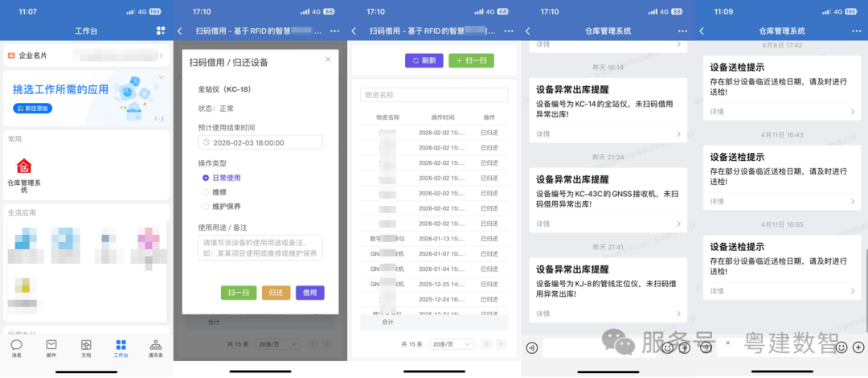Open emoji picker in the 送检提示 chat
Screen dimensions: 868x378
click(841, 347)
